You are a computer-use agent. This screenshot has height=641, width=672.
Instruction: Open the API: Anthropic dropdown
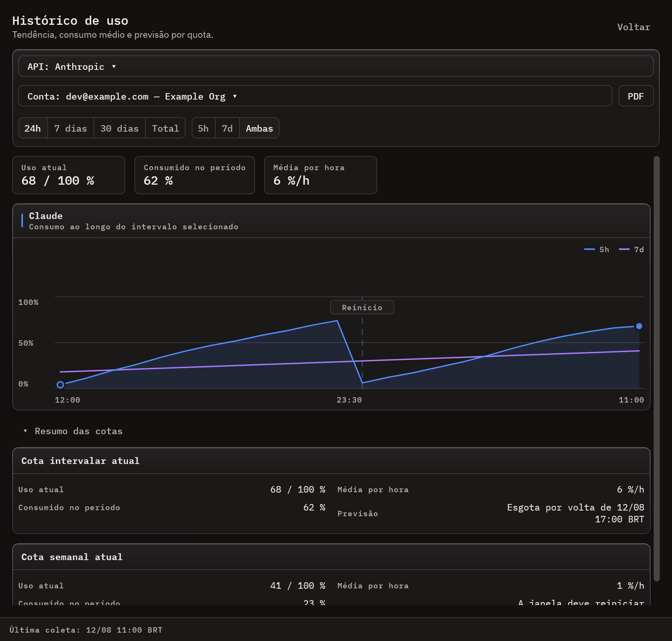(336, 66)
